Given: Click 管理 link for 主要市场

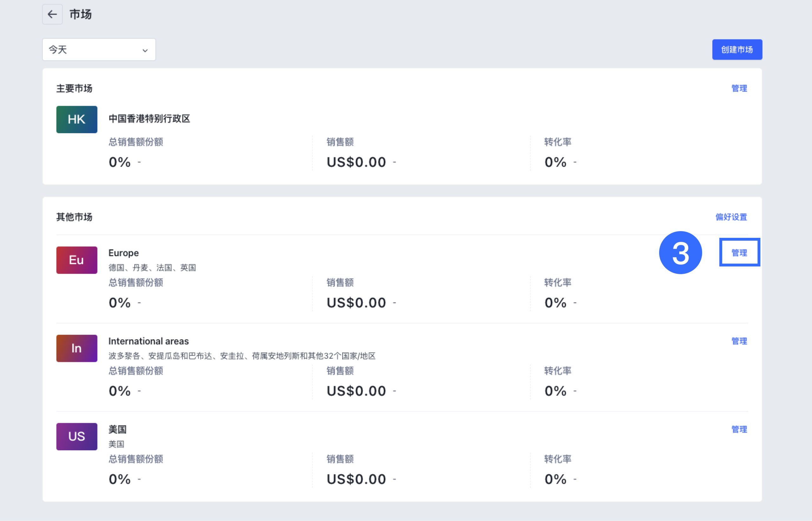Looking at the screenshot, I should (739, 88).
